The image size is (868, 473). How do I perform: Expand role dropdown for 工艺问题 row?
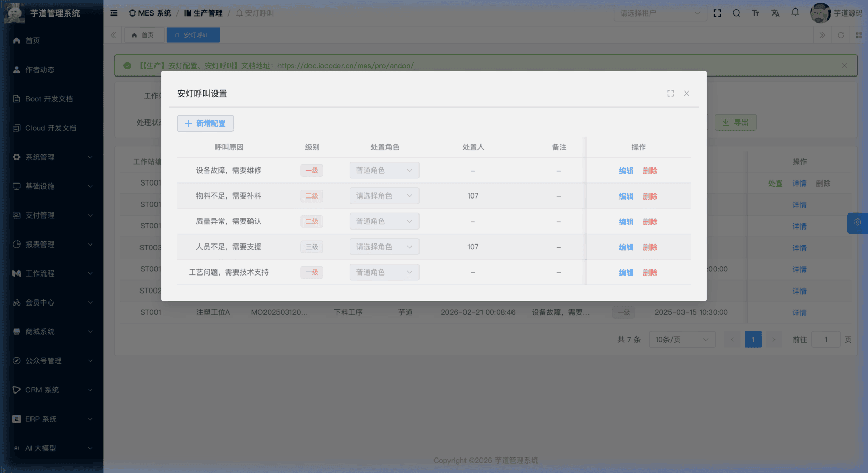pyautogui.click(x=384, y=272)
